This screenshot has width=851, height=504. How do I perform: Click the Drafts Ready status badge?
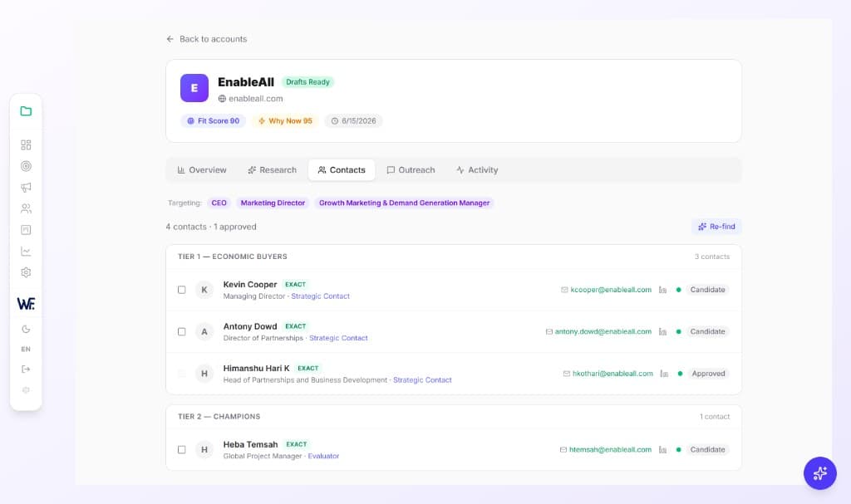307,82
